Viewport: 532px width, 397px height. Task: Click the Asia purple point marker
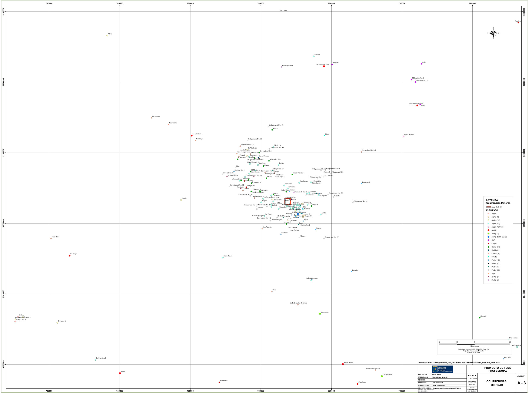(x=422, y=64)
